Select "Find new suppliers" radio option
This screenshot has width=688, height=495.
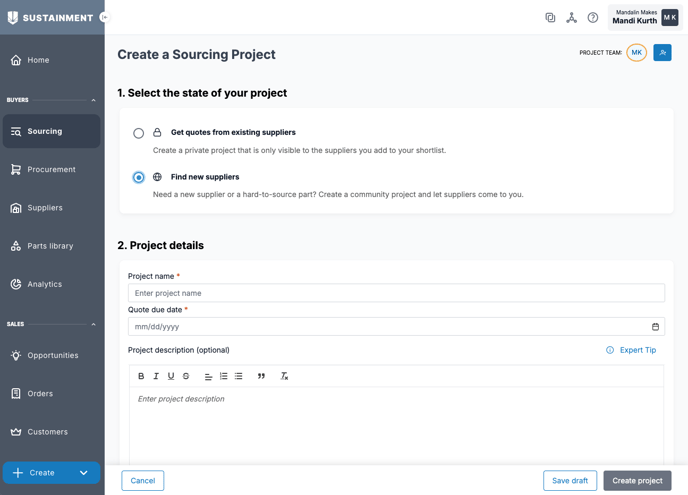[x=139, y=177]
